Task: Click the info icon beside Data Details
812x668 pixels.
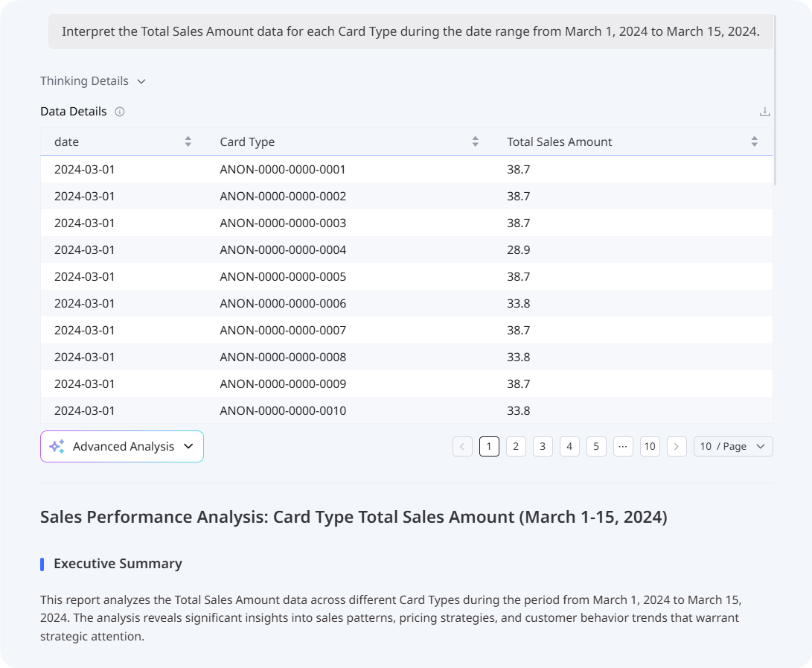Action: tap(120, 112)
